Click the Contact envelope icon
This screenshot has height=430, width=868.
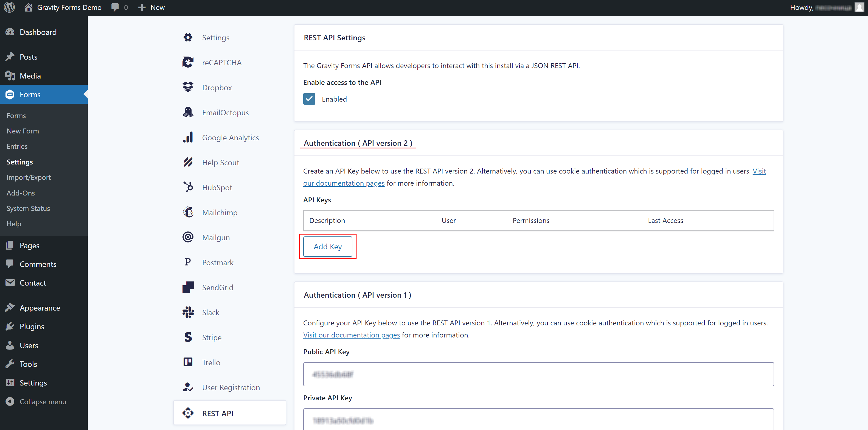tap(10, 283)
